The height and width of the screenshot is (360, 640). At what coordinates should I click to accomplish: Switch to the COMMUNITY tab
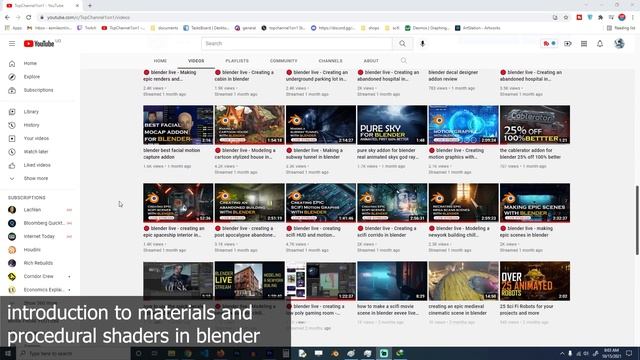pyautogui.click(x=284, y=61)
